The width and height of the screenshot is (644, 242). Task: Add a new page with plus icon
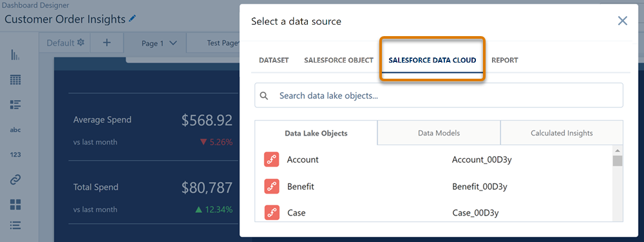107,43
